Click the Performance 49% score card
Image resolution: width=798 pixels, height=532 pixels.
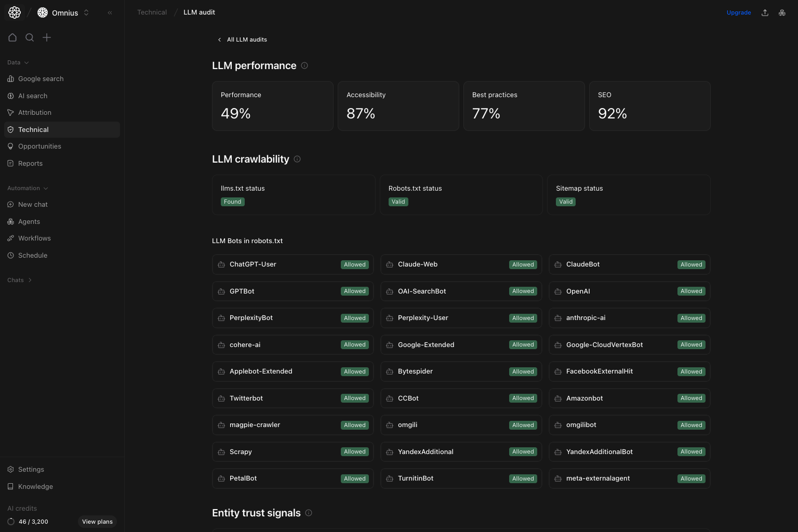point(273,106)
